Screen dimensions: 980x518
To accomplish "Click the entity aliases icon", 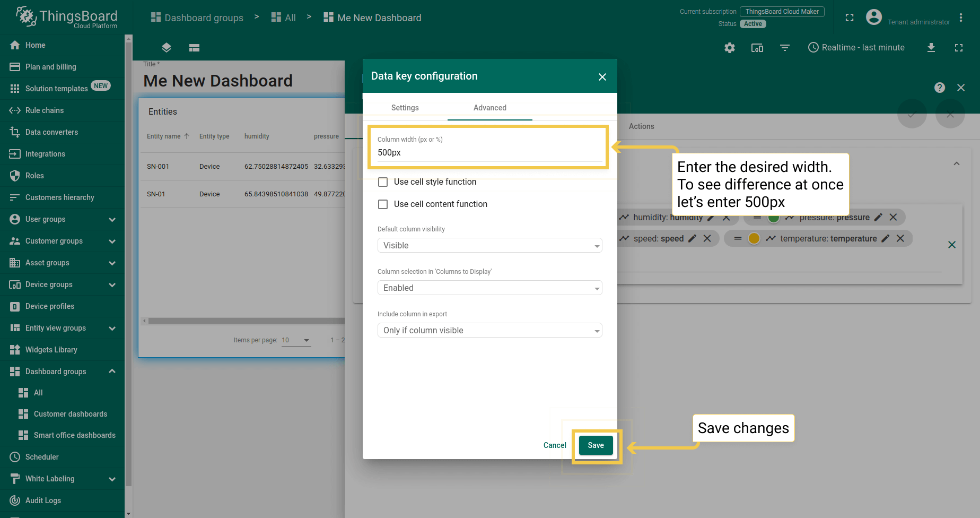I will tap(757, 48).
